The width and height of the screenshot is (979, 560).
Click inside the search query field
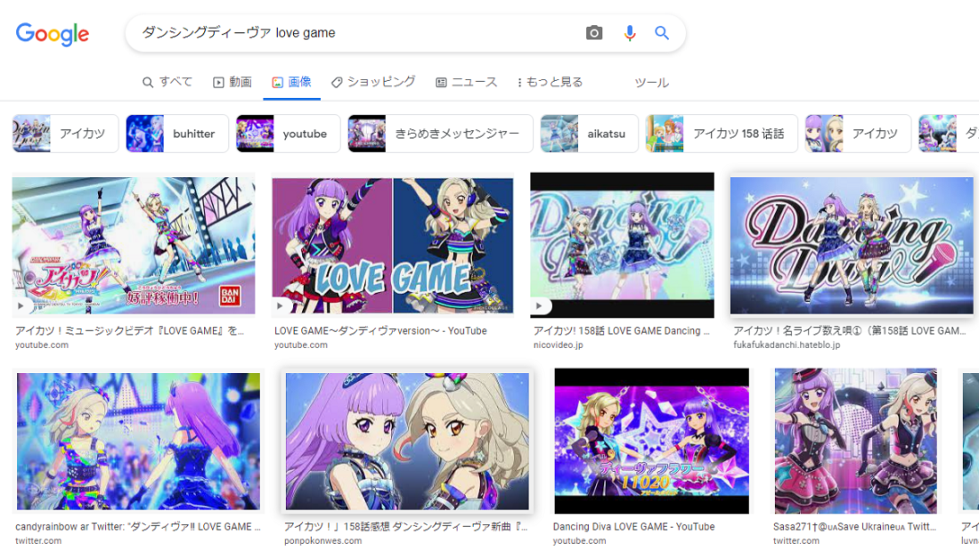click(360, 33)
